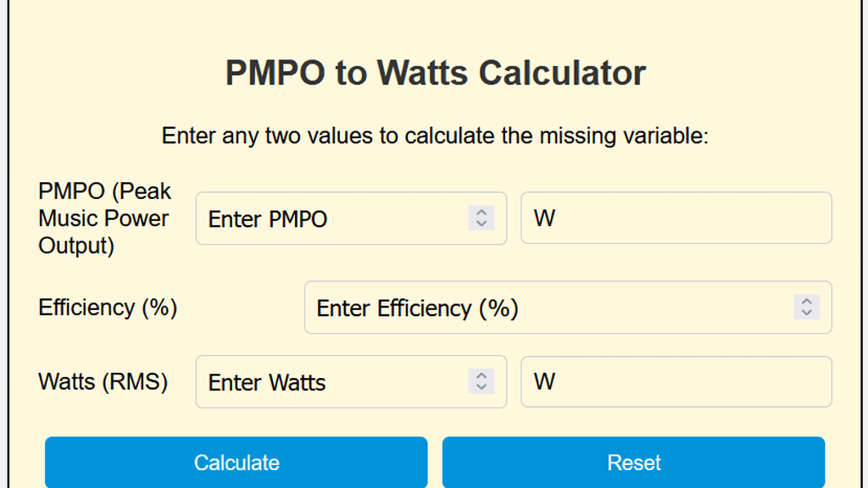Click the Watts spinner up arrow
The width and height of the screenshot is (868, 488).
tap(481, 376)
